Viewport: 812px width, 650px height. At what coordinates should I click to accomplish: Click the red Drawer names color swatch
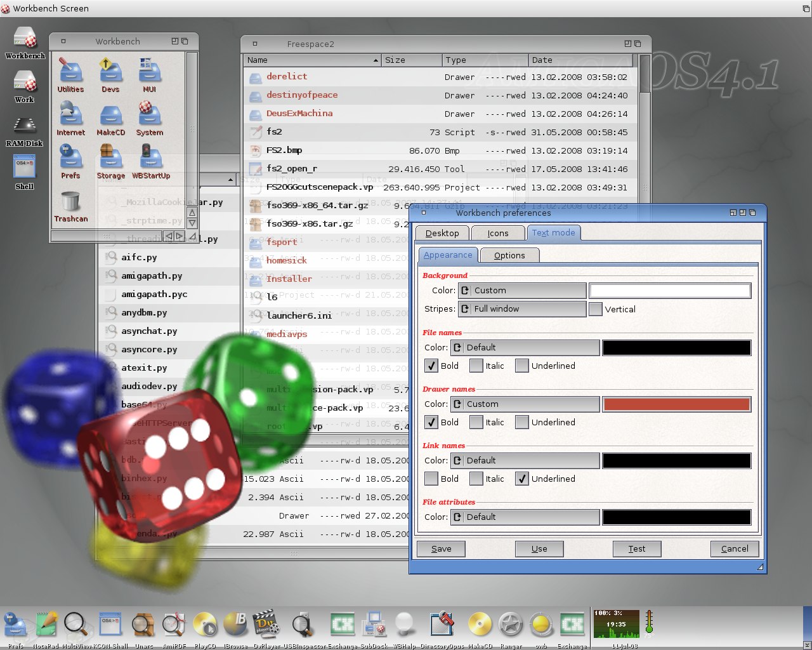click(x=676, y=404)
